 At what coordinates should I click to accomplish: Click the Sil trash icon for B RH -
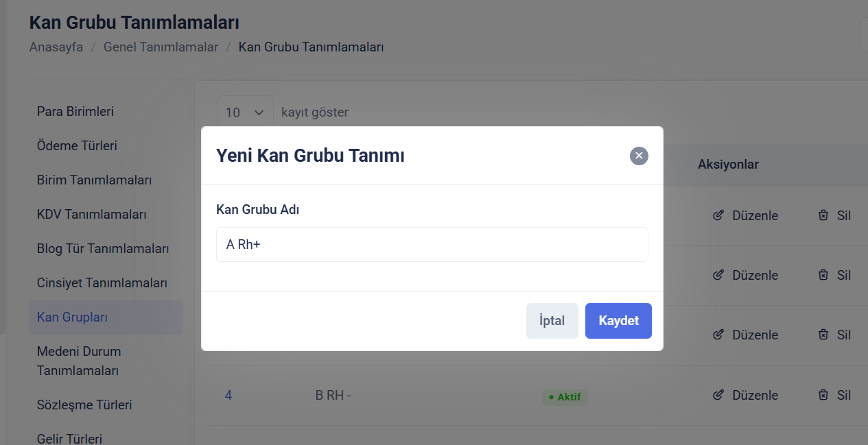(x=823, y=395)
